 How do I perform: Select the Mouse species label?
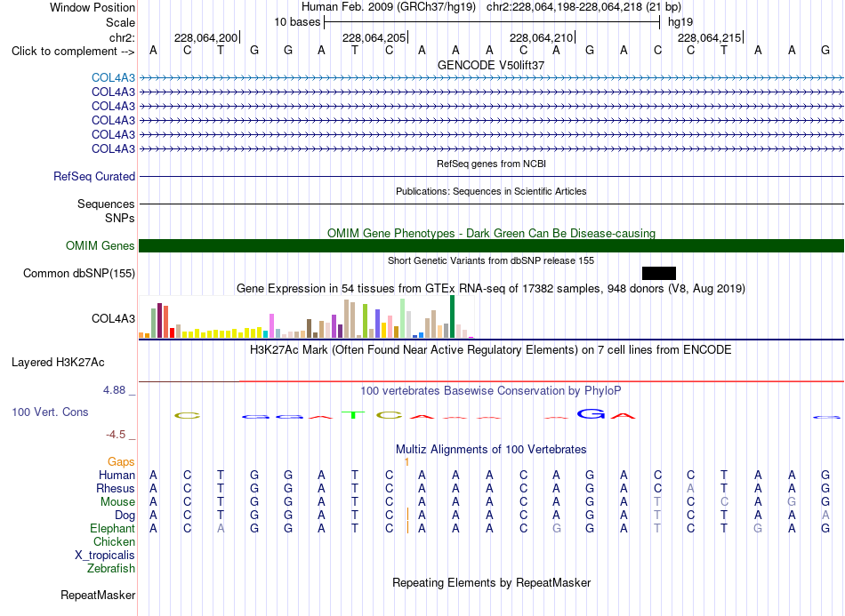pyautogui.click(x=117, y=502)
